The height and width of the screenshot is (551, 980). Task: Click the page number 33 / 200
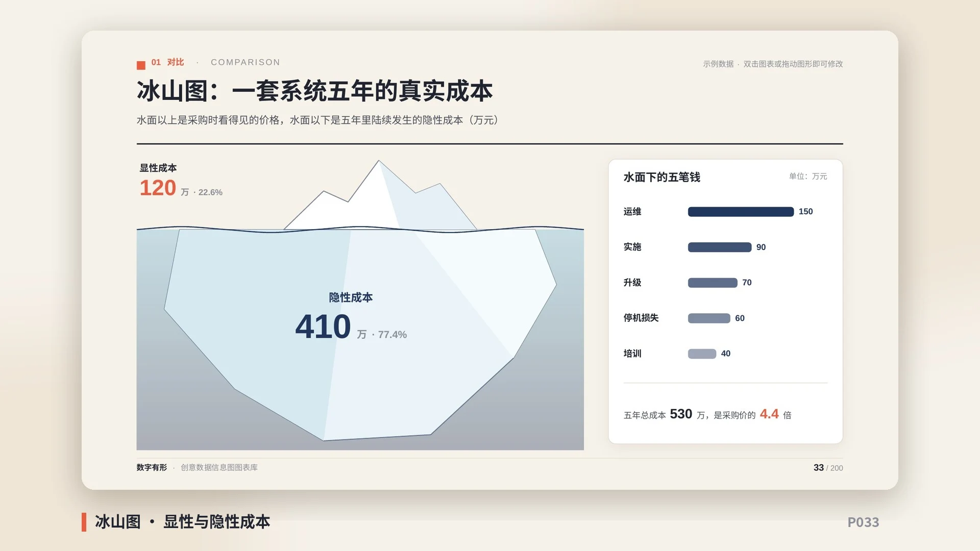tap(828, 468)
